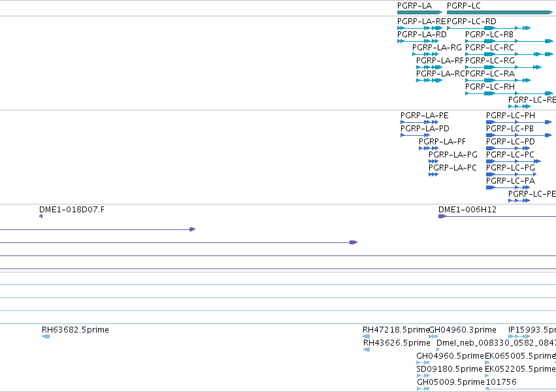Click the PGRP-LA-PE protein feature

[x=419, y=122]
